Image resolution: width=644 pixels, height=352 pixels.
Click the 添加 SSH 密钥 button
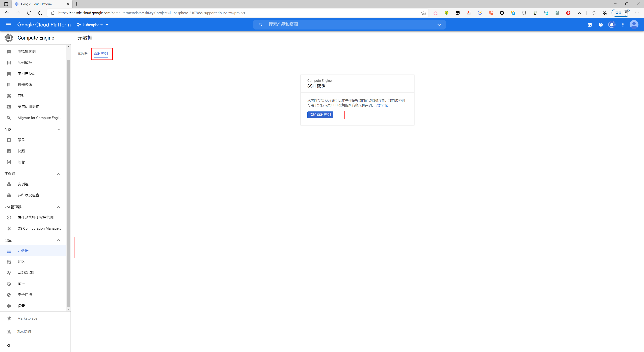pyautogui.click(x=320, y=115)
